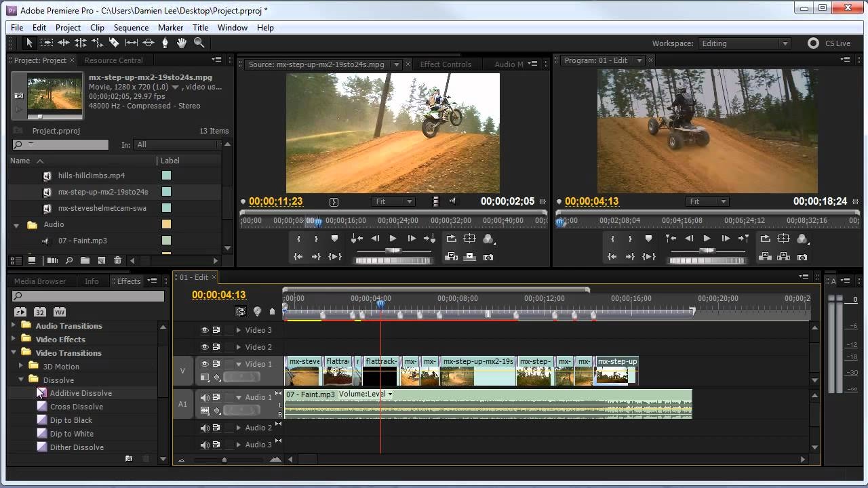This screenshot has height=488, width=868.
Task: Select the Slip tool
Action: 132,43
